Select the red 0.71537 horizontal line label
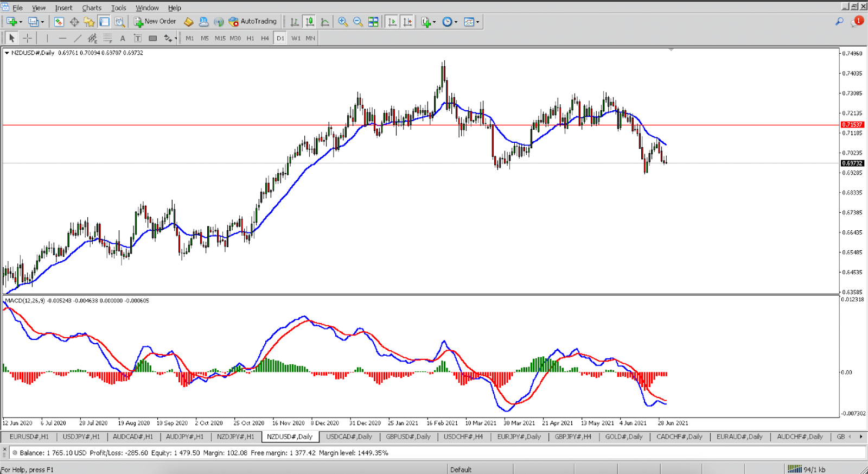 [x=852, y=125]
